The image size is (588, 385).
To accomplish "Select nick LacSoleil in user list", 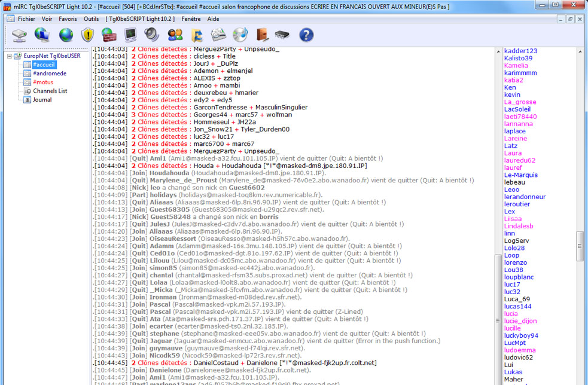I will (517, 109).
